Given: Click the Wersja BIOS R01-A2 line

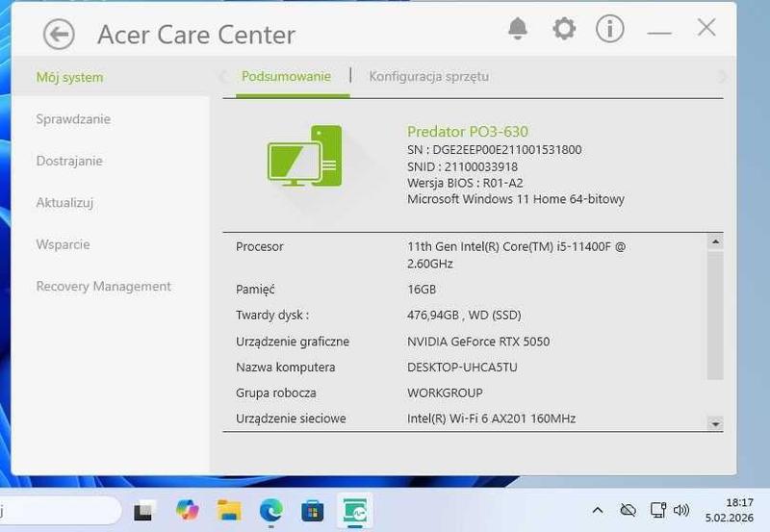Looking at the screenshot, I should [x=465, y=183].
